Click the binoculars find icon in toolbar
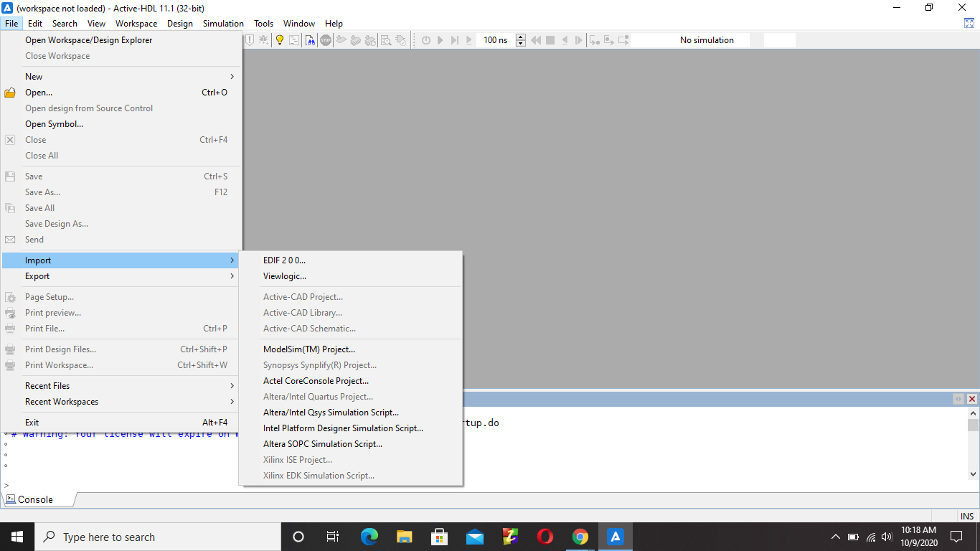980x551 pixels. click(x=310, y=40)
